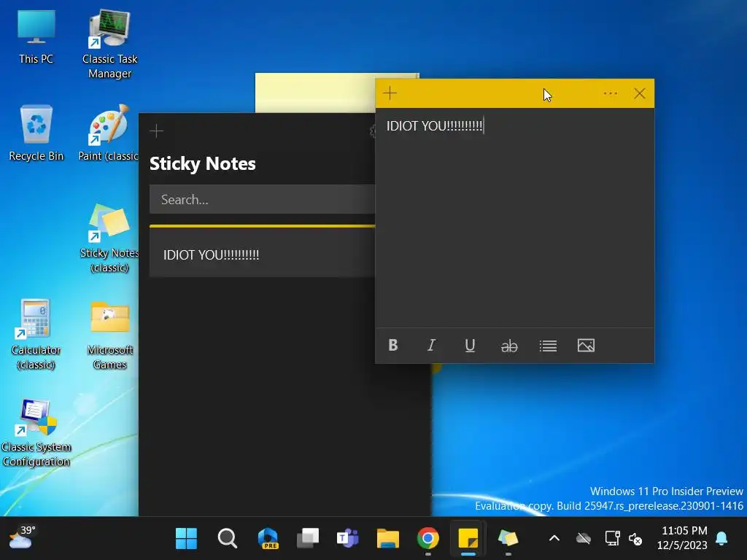
Task: Add new note from Sticky Notes list window
Action: click(x=156, y=131)
